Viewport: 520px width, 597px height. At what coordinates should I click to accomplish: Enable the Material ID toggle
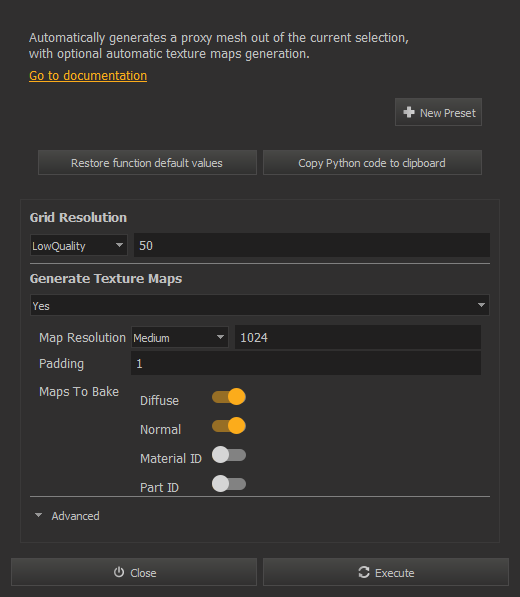coord(229,455)
